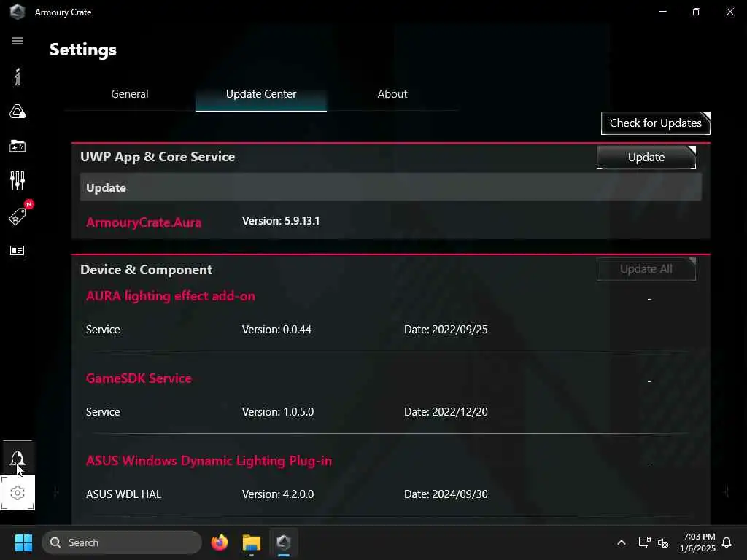This screenshot has height=560, width=747.
Task: Launch Firefox from the taskbar
Action: point(219,542)
